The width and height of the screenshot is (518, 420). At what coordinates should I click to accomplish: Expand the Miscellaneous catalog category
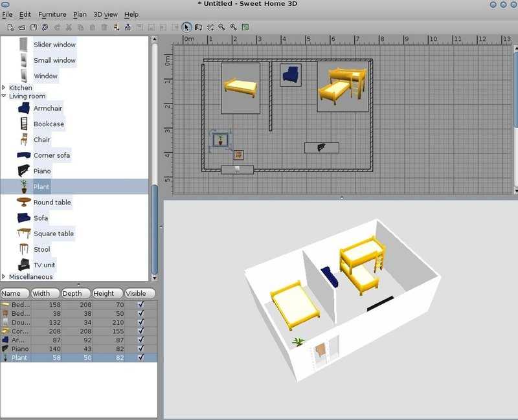(x=5, y=277)
